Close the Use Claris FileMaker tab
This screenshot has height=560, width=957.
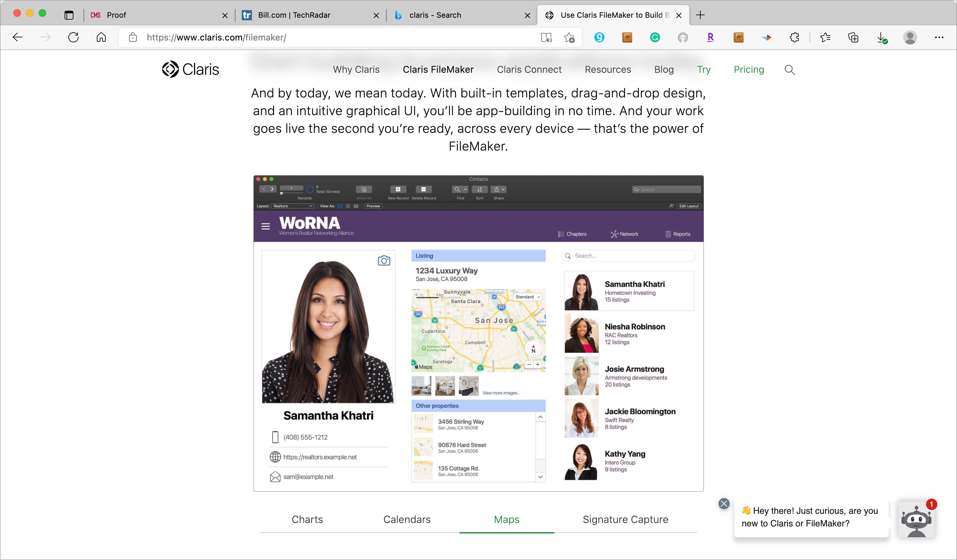click(x=679, y=15)
